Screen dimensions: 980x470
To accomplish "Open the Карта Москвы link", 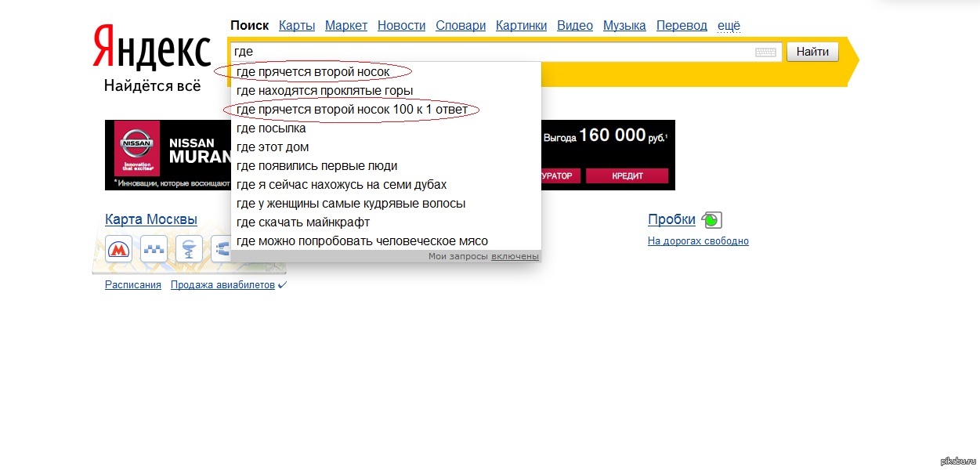I will tap(151, 219).
